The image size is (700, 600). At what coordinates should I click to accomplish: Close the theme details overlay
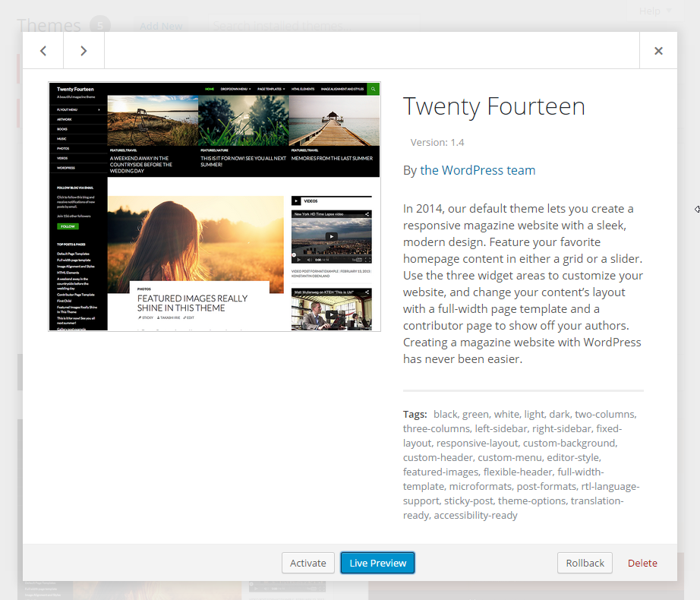(x=658, y=51)
